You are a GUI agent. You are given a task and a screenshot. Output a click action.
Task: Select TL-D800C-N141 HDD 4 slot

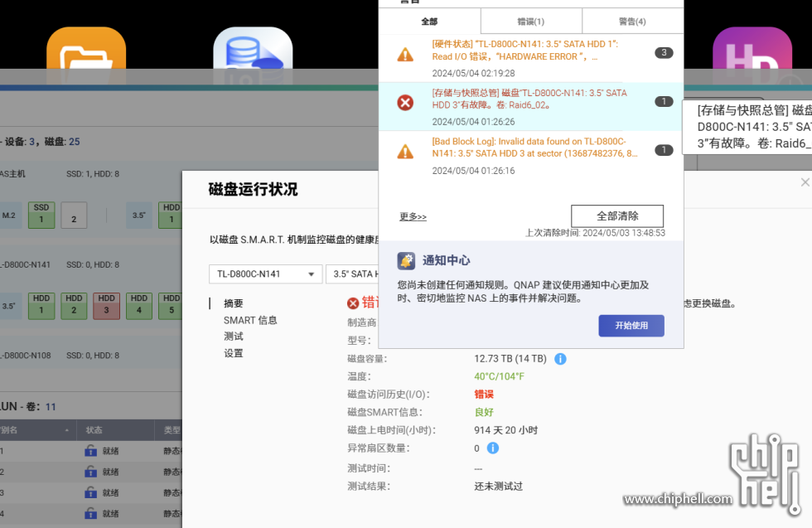click(139, 306)
